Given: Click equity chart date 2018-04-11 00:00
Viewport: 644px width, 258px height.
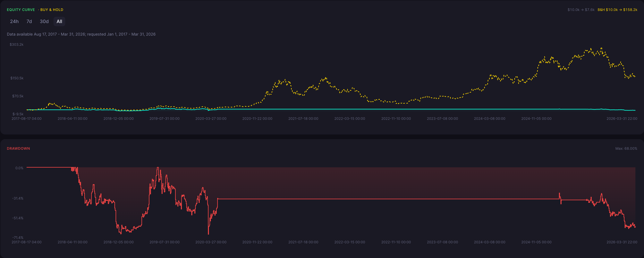Looking at the screenshot, I should pyautogui.click(x=72, y=118).
